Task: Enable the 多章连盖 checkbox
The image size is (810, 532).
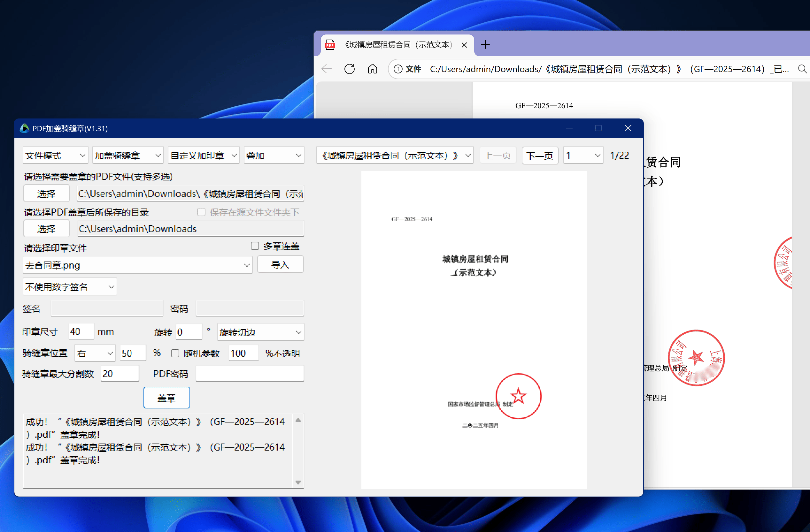Action: tap(255, 246)
